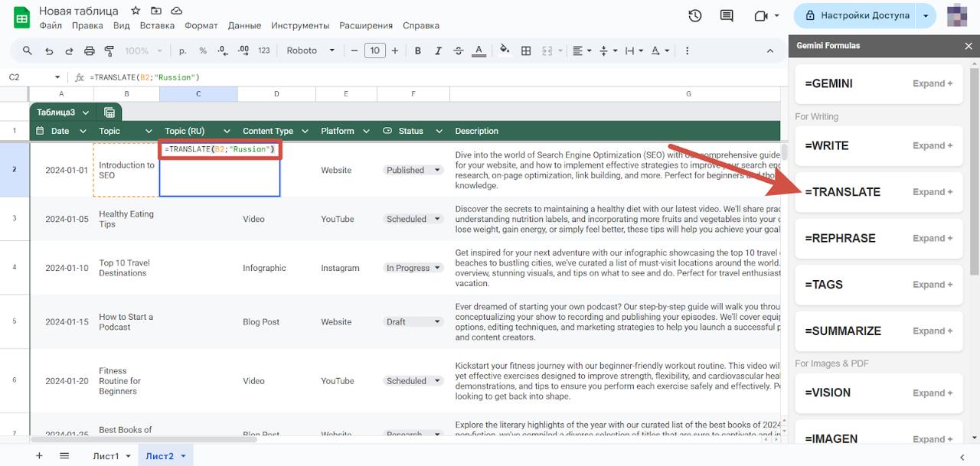Click the table view icon beside Таблица3
The image size is (980, 466).
coord(109,112)
